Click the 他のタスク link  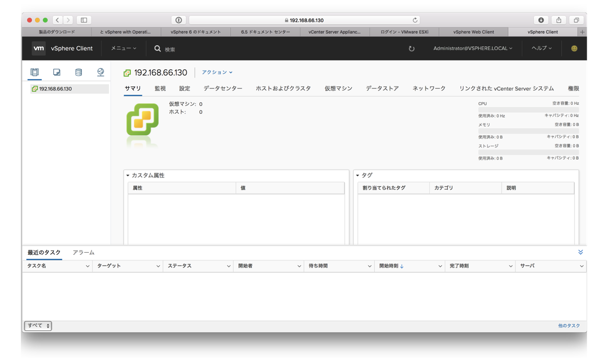(568, 325)
